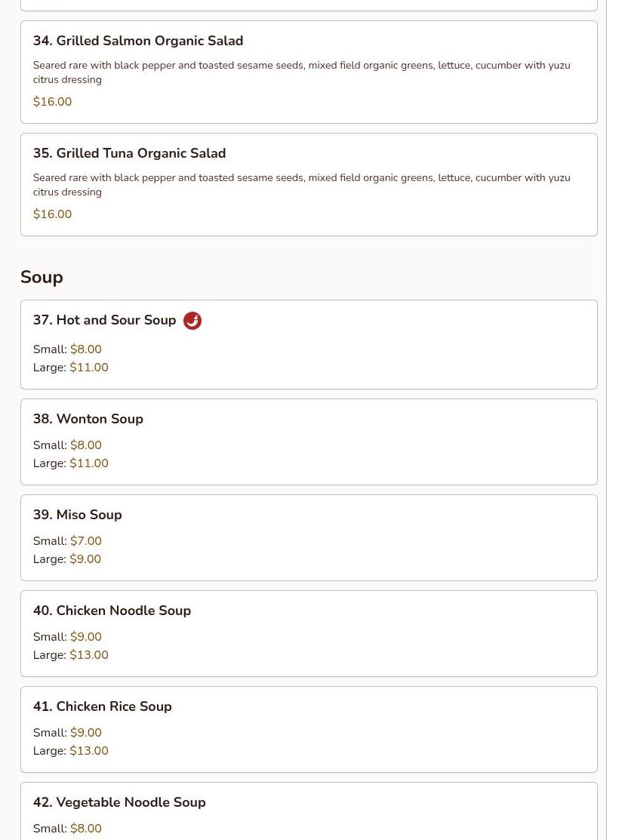Click Miso Soup large $9.00 price
Viewport: 622px width, 840px height.
click(85, 559)
